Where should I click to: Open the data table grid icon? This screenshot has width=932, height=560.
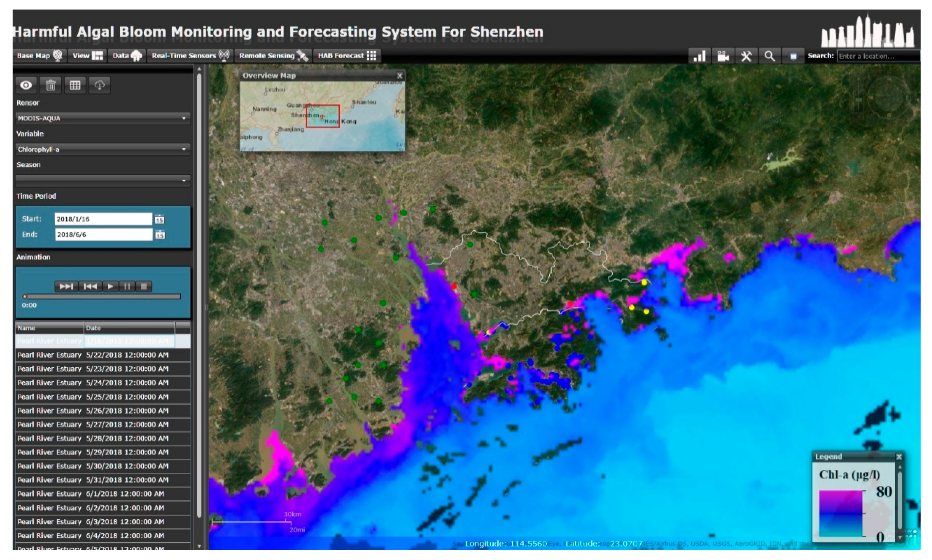point(75,85)
